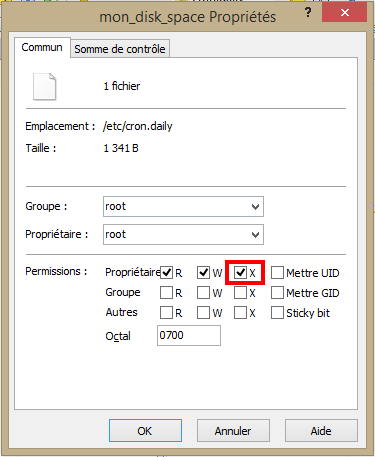Check the Mettre GID box
This screenshot has width=375, height=457.
277,293
